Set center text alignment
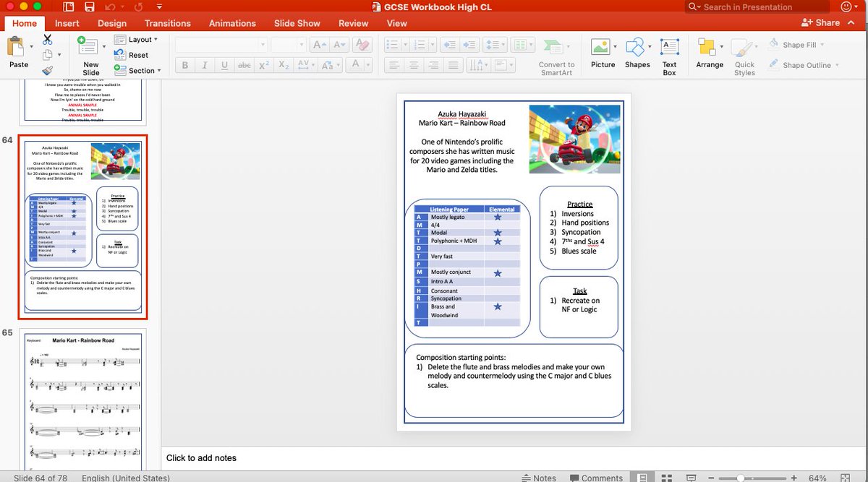 [413, 65]
